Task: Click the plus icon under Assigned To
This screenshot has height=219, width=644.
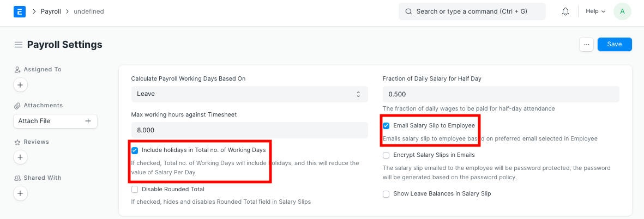Action: (x=20, y=85)
